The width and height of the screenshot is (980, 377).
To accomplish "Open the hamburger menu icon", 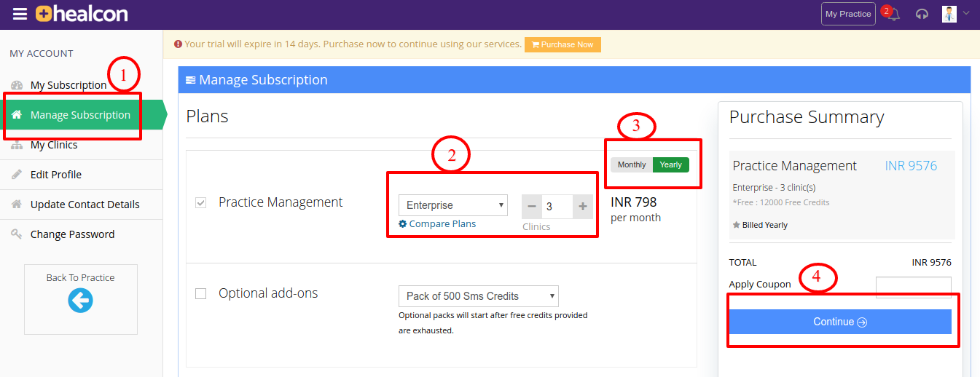I will 20,14.
